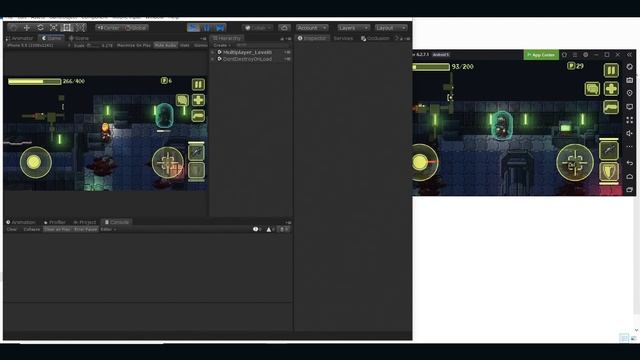Viewport: 640px width, 360px height.
Task: Open Multiplayer_Level scene options menu
Action: click(287, 52)
